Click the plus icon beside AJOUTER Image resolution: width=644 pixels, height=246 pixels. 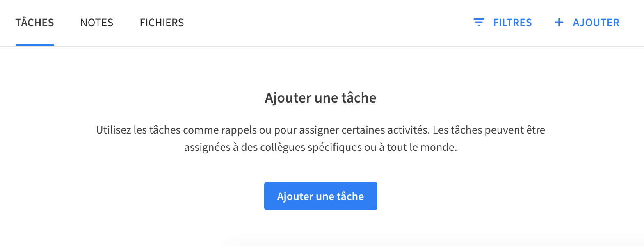(559, 22)
